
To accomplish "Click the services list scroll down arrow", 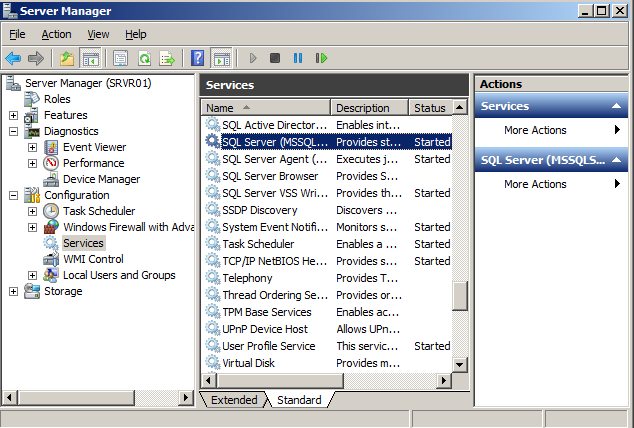I will click(x=459, y=365).
